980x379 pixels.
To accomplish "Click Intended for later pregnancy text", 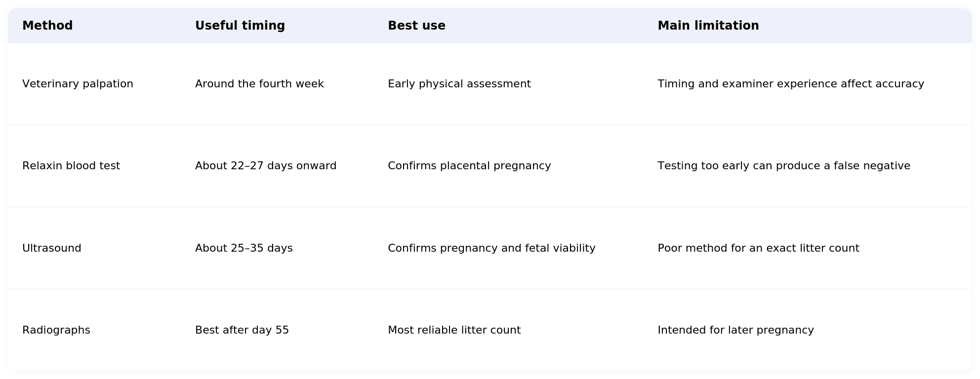I will click(735, 330).
